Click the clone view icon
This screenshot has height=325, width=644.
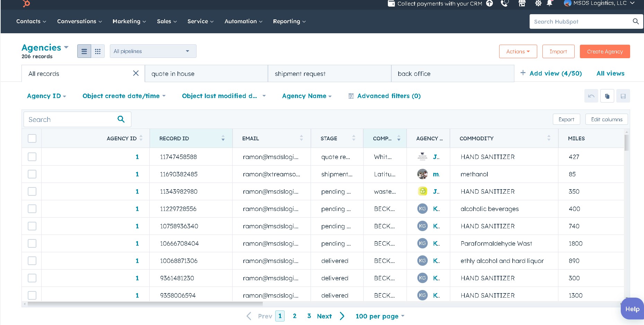click(x=607, y=96)
